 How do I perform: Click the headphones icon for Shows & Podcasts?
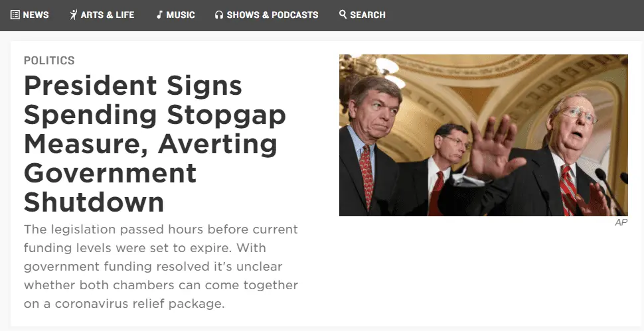219,15
